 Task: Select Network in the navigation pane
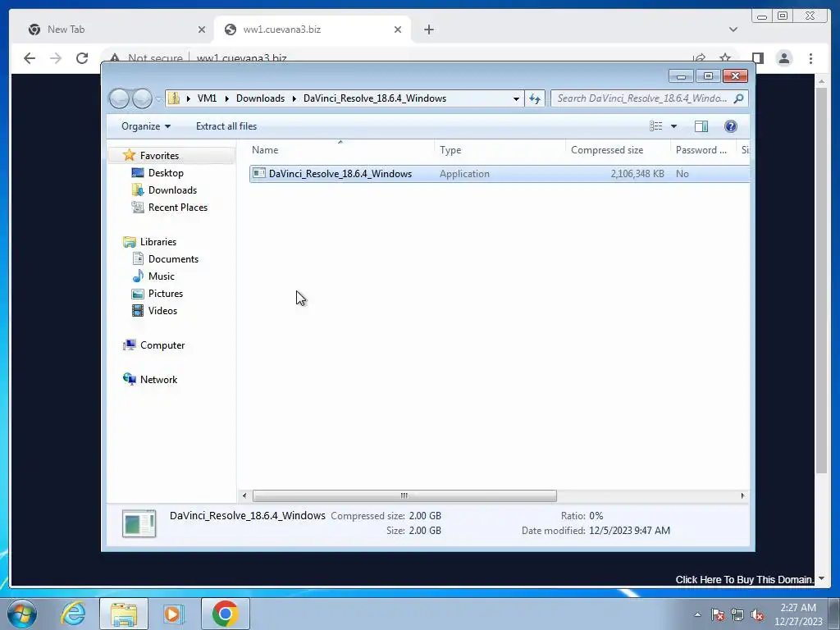[x=158, y=379]
